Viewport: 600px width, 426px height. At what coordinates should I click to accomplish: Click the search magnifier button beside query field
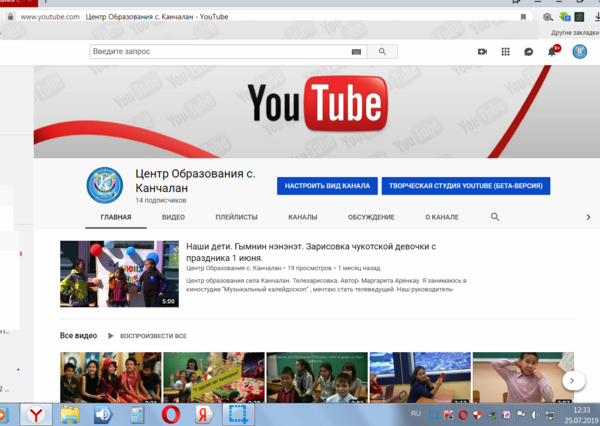click(382, 51)
